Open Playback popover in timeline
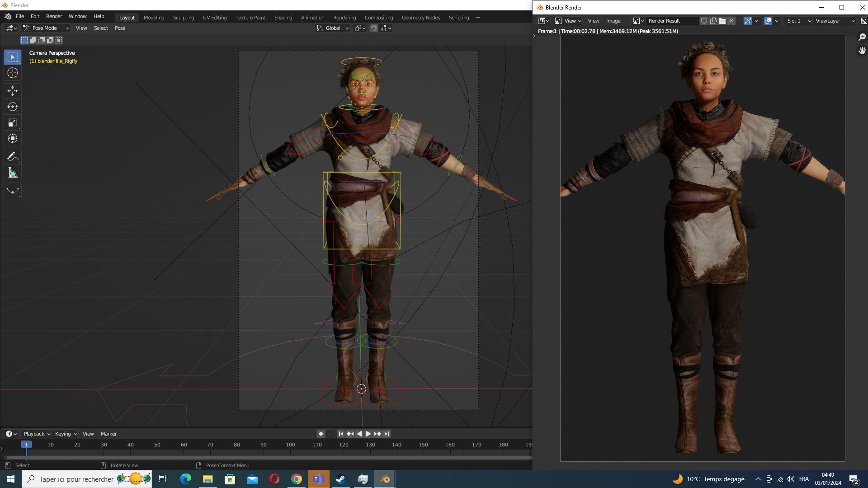The width and height of the screenshot is (868, 488). click(x=37, y=434)
